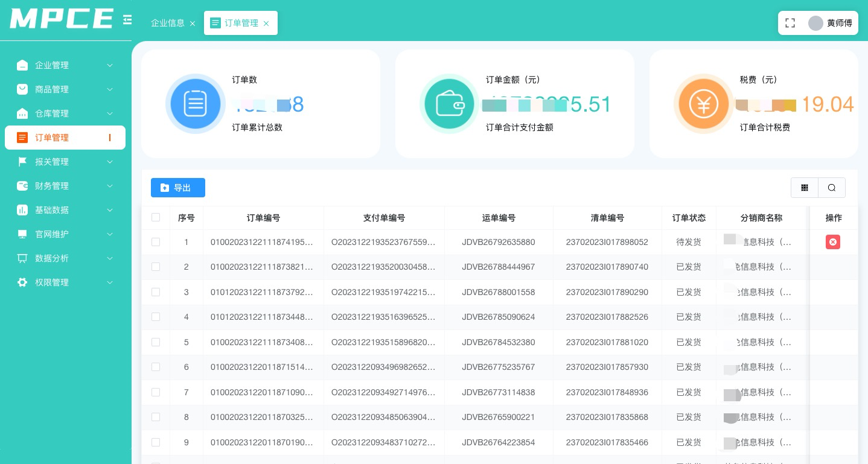
Task: Click the MPCE logo
Action: coord(62,19)
